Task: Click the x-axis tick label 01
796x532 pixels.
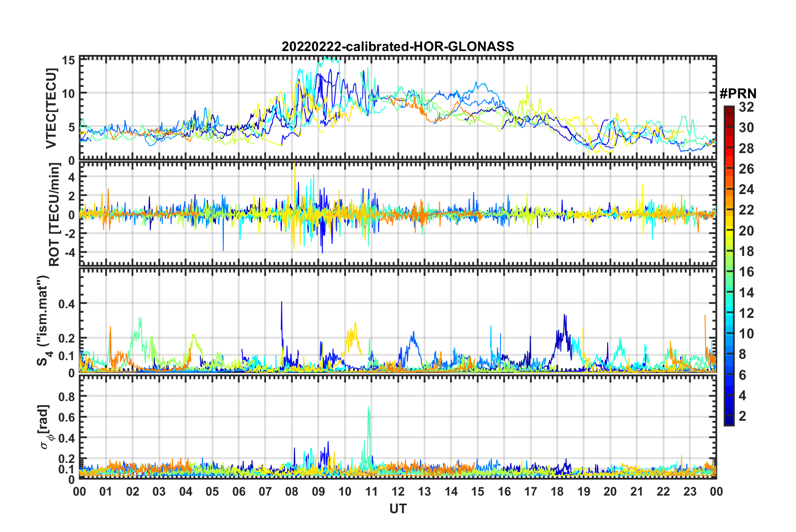Action: tap(106, 491)
